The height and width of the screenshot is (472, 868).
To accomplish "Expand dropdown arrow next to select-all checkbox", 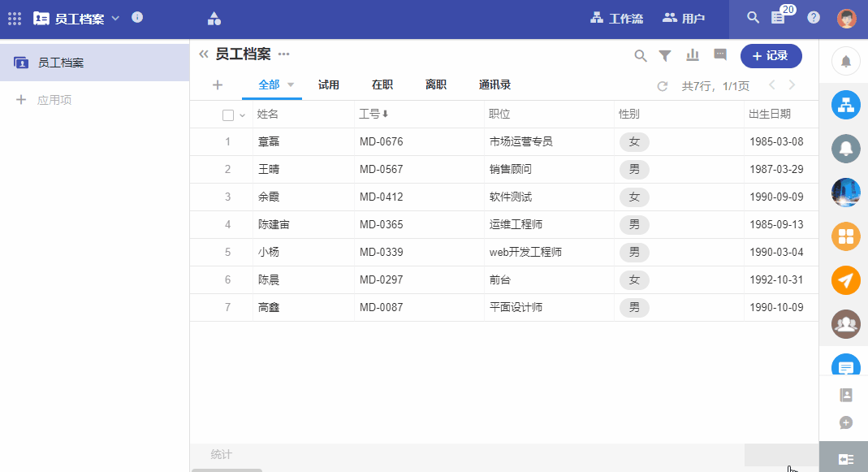I will pos(242,115).
